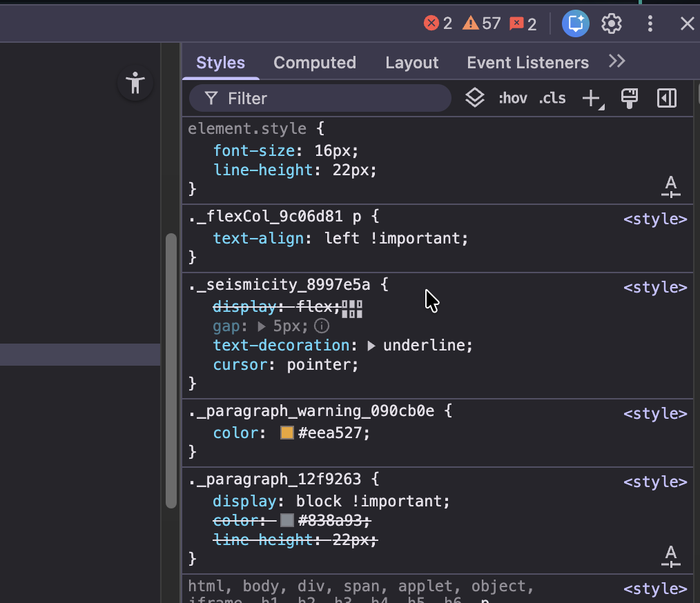Image resolution: width=700 pixels, height=603 pixels.
Task: Click the new style rule plus icon
Action: (x=592, y=99)
